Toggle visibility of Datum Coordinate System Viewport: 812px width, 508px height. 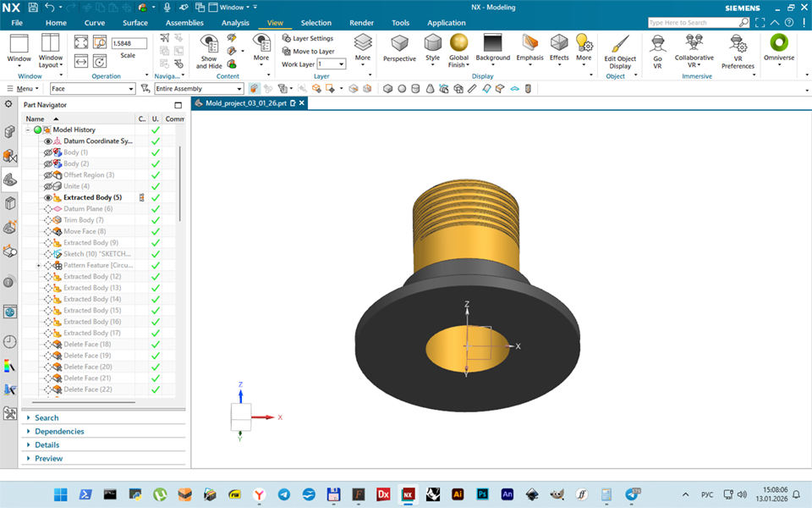[48, 141]
